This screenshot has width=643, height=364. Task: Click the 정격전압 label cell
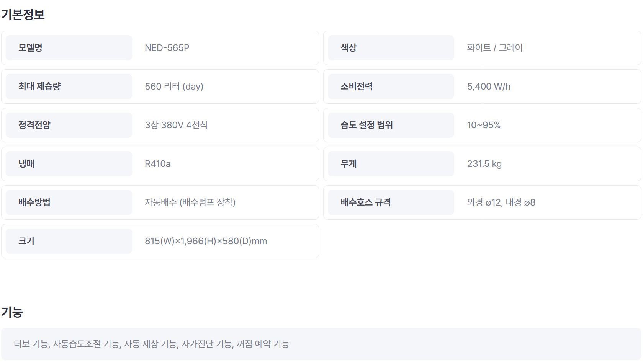tap(69, 125)
